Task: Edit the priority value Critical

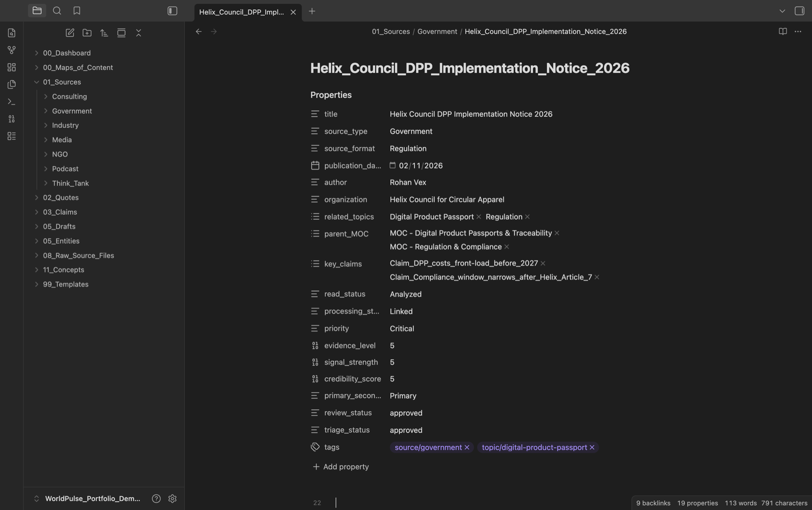Action: (x=402, y=328)
